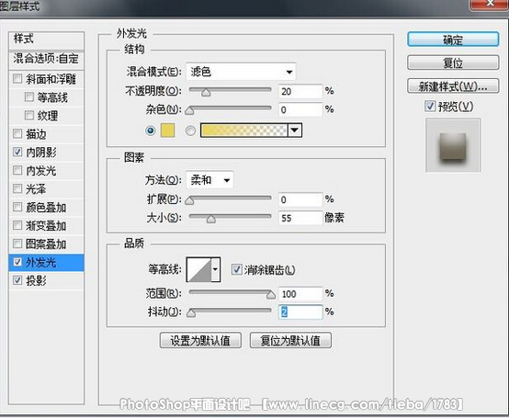Screen dimensions: 509x420
Task: Uncheck the 预览 preview checkbox
Action: [430, 106]
